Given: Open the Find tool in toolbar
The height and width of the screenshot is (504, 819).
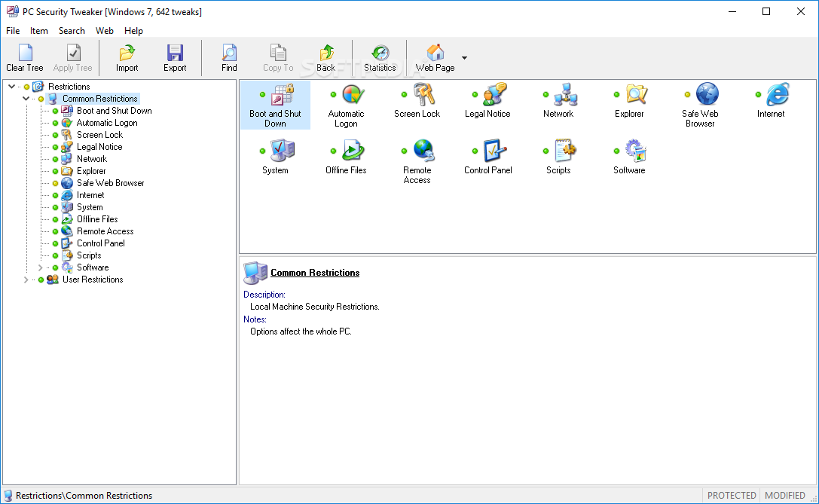Looking at the screenshot, I should [229, 57].
